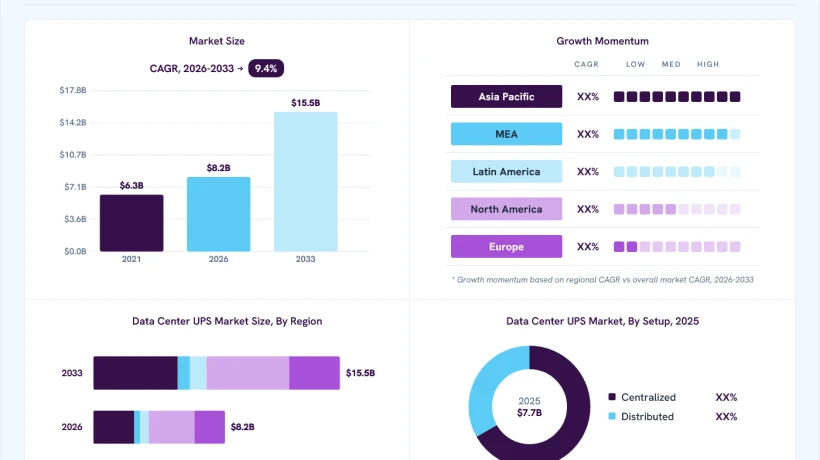Click the "HIGH" column header
The width and height of the screenshot is (820, 460).
pos(708,64)
